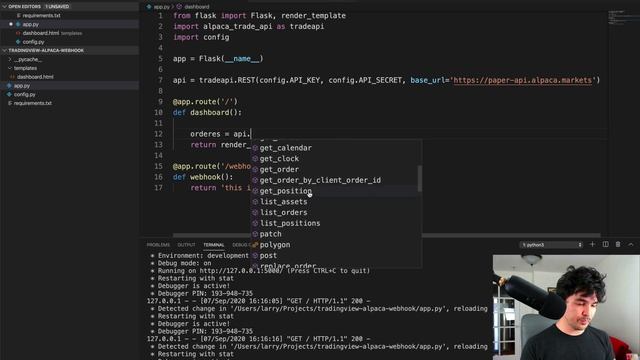Click Python icon beside config.py in Open Editors
640x360 pixels.
18,42
